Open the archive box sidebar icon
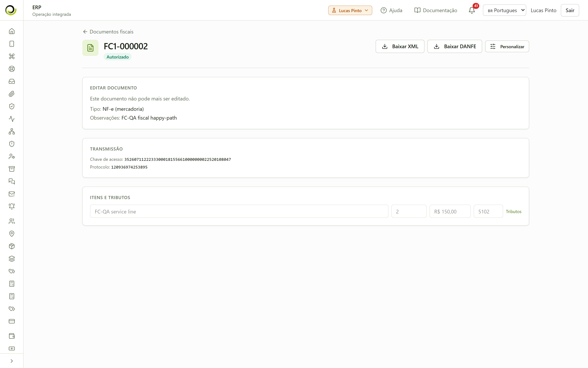 click(x=12, y=169)
